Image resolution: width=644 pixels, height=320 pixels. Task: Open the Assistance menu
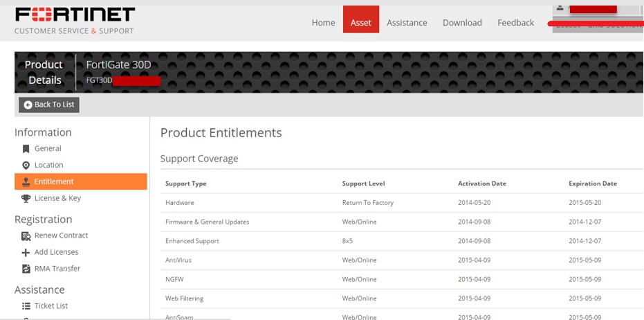click(x=407, y=23)
